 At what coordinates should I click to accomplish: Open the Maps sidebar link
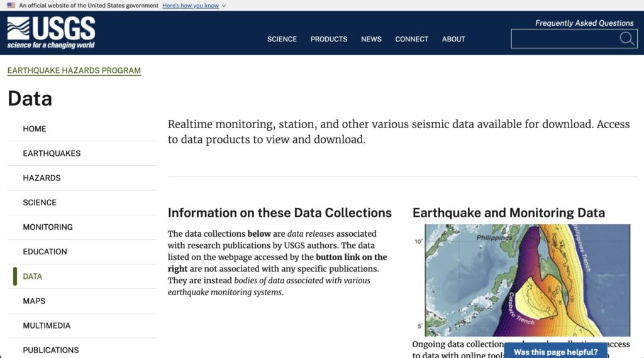pos(34,301)
